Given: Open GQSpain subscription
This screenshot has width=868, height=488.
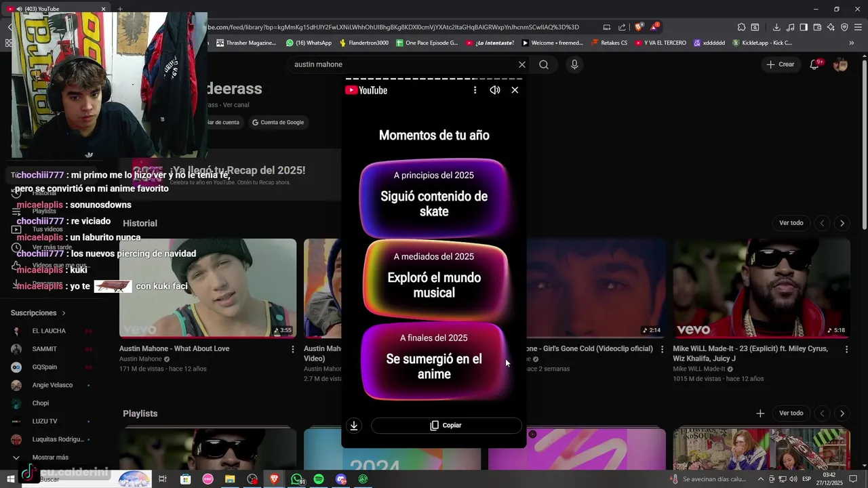Looking at the screenshot, I should [45, 367].
